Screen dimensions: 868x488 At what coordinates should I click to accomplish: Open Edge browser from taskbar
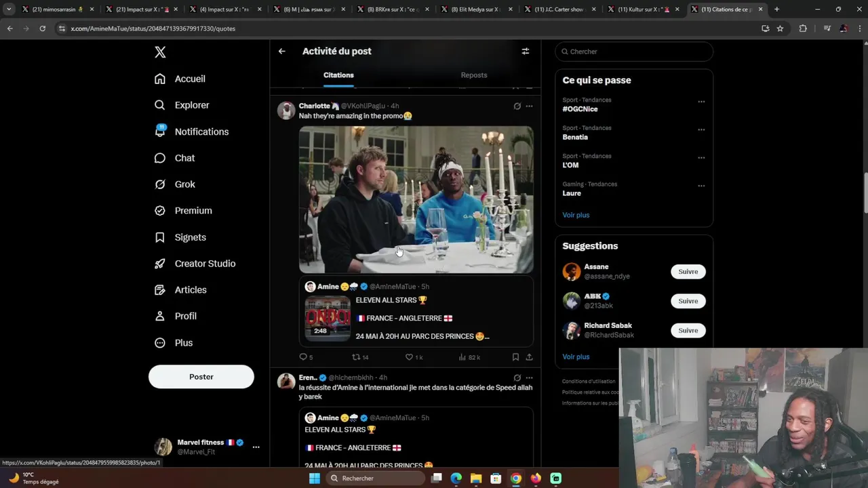point(456,478)
